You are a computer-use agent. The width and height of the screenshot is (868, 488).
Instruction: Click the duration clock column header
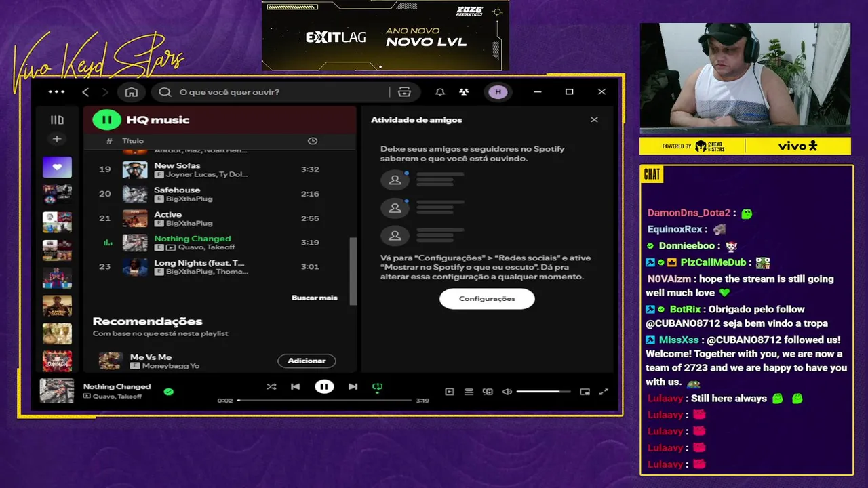pyautogui.click(x=313, y=141)
